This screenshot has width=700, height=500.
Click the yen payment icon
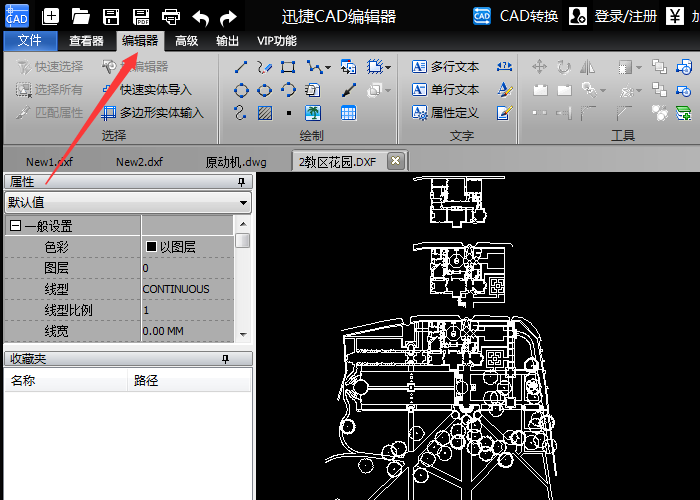[x=675, y=17]
